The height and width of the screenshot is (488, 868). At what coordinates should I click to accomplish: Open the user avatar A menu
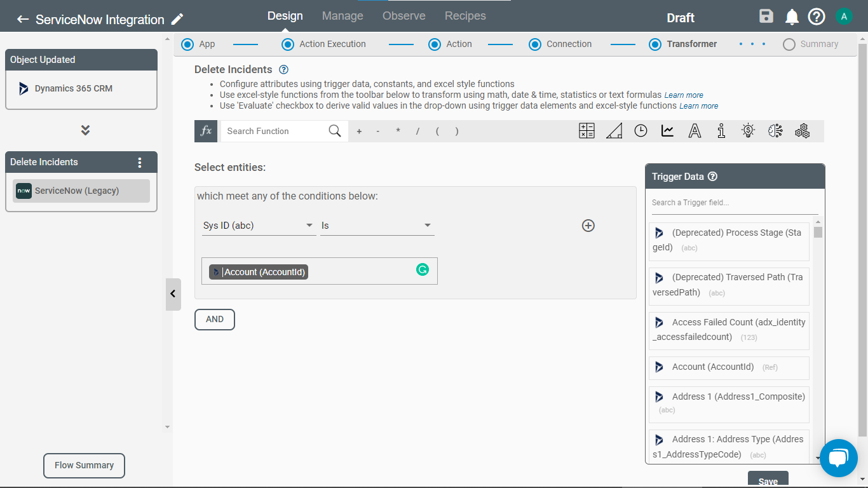point(844,17)
